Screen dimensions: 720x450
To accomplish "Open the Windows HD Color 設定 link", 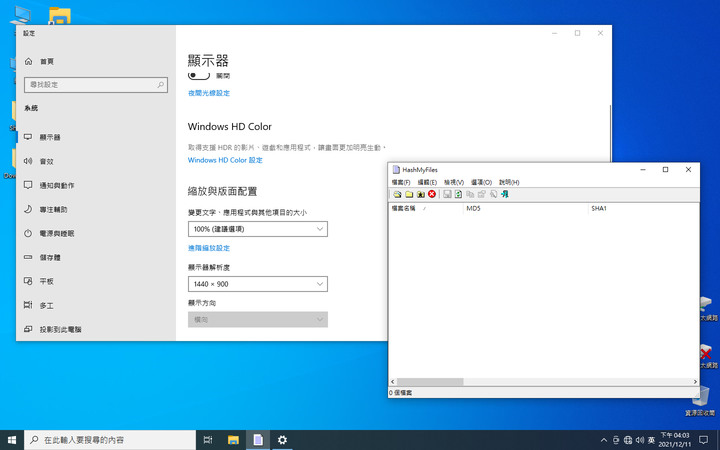I will [x=225, y=160].
